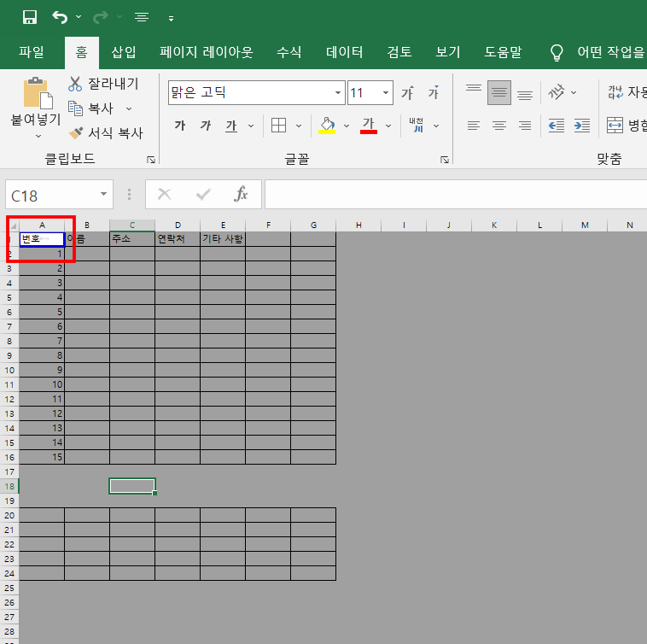Click the cancel X icon in formula bar

tap(164, 194)
